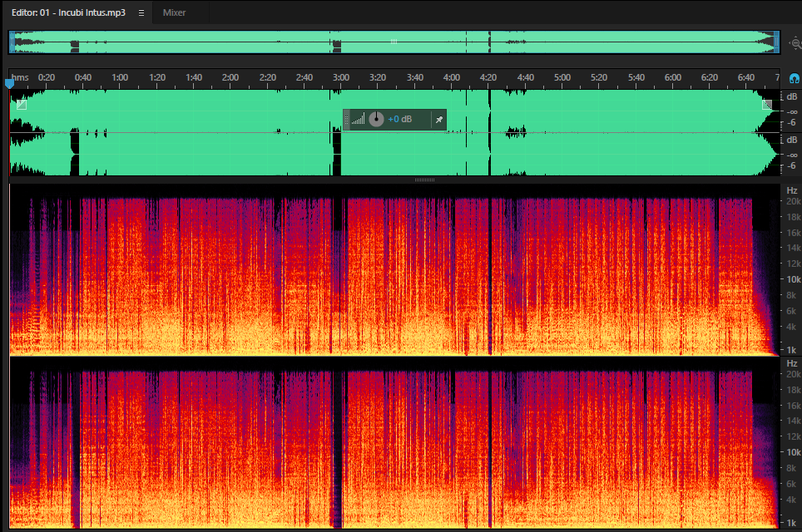The image size is (802, 532).
Task: Click 1:20 on the time ruler
Action: pos(157,77)
